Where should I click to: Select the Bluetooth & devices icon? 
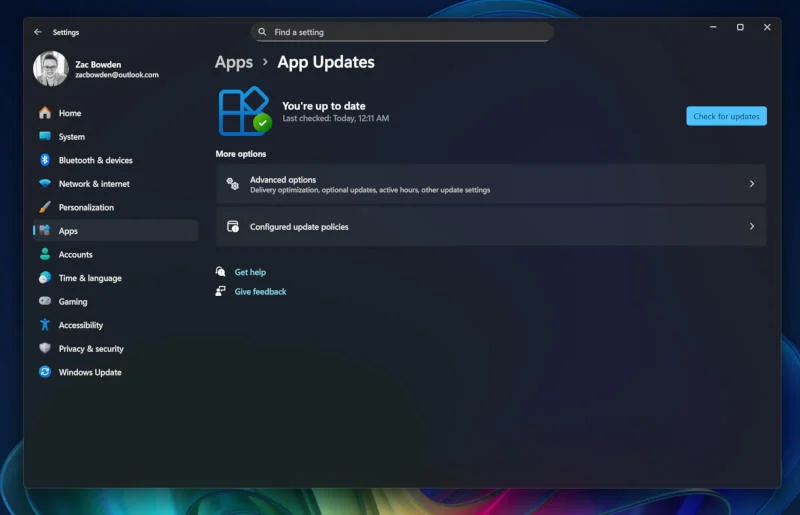click(x=45, y=160)
